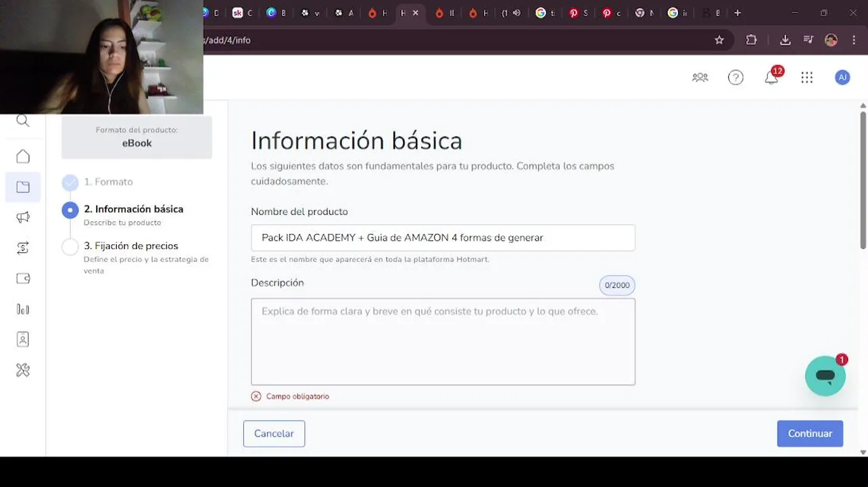The width and height of the screenshot is (868, 487).
Task: Open the AJ account avatar
Action: coord(842,78)
